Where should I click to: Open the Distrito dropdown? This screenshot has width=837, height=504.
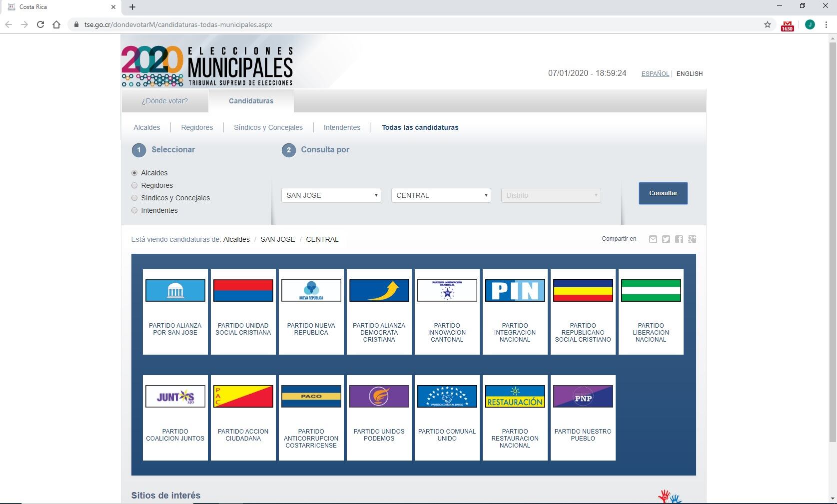tap(551, 195)
